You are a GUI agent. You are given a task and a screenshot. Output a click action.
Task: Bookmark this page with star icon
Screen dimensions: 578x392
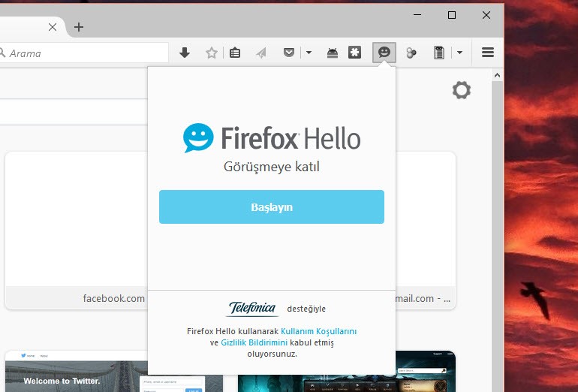click(x=212, y=53)
